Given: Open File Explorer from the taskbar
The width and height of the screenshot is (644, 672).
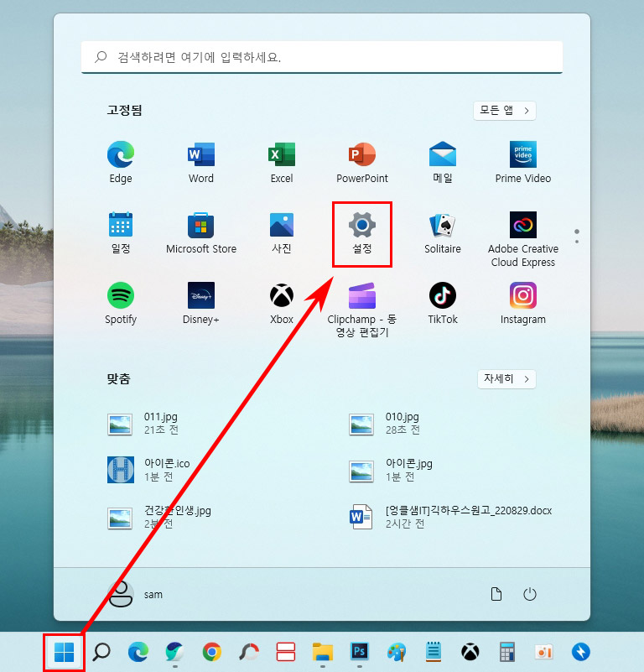Looking at the screenshot, I should click(323, 652).
